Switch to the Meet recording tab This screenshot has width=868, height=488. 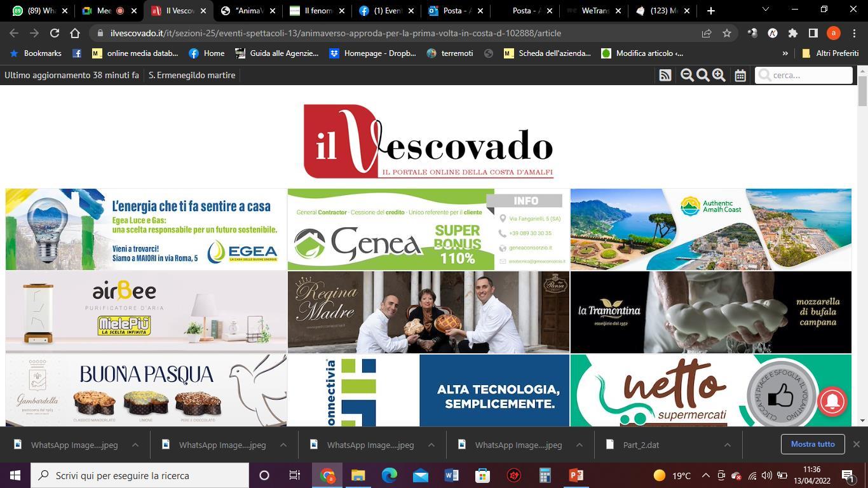109,11
